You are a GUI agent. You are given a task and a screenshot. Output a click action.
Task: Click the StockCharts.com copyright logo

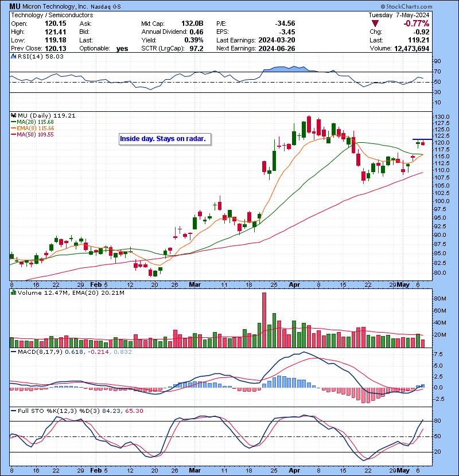(406, 6)
